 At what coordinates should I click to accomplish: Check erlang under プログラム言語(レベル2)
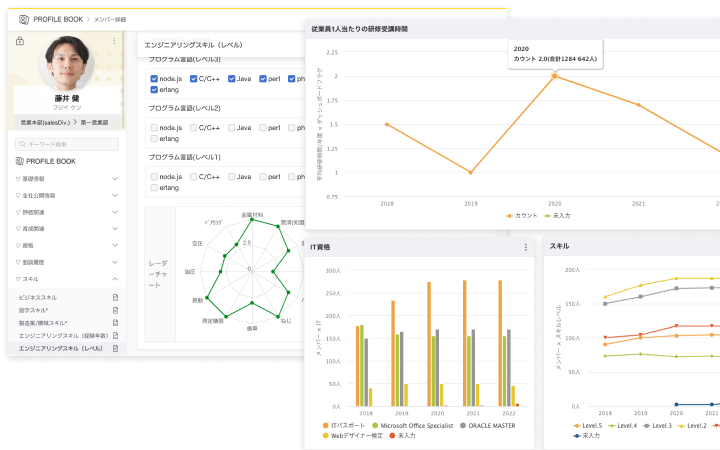154,139
